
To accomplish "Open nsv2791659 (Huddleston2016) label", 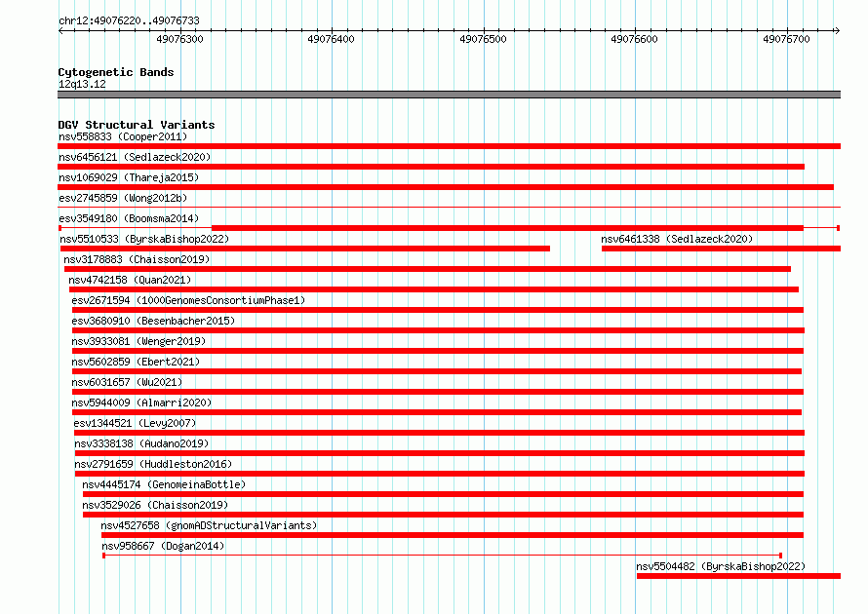I will point(153,464).
